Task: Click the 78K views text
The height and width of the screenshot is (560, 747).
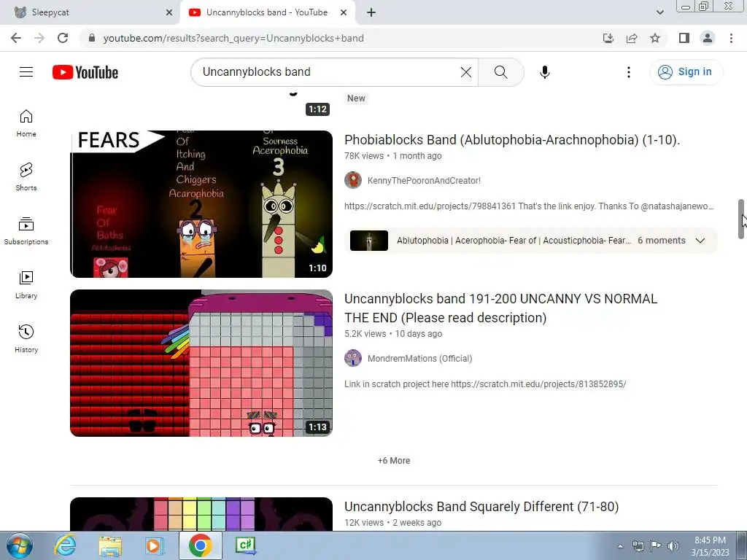Action: 364,156
